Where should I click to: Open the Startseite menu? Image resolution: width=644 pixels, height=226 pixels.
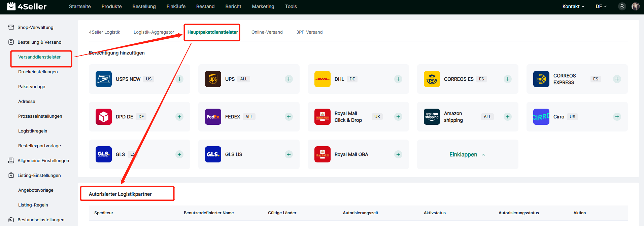tap(80, 6)
